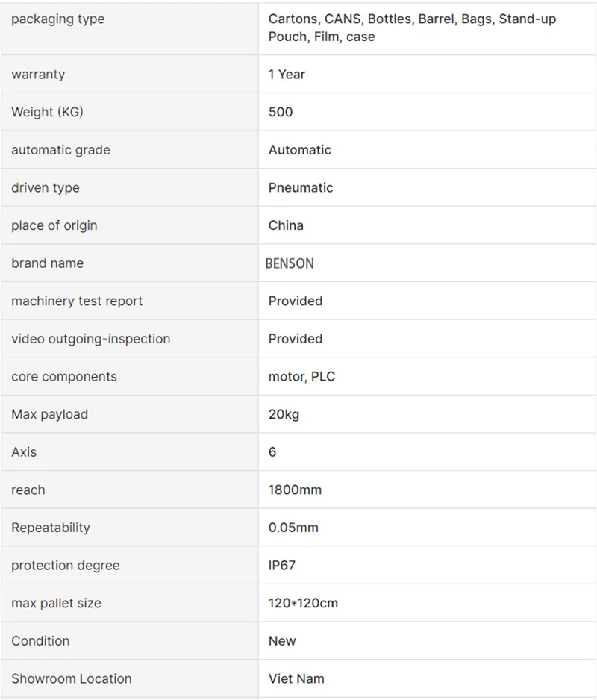The image size is (597, 700).
Task: Click the Axis value 6
Action: (x=272, y=452)
